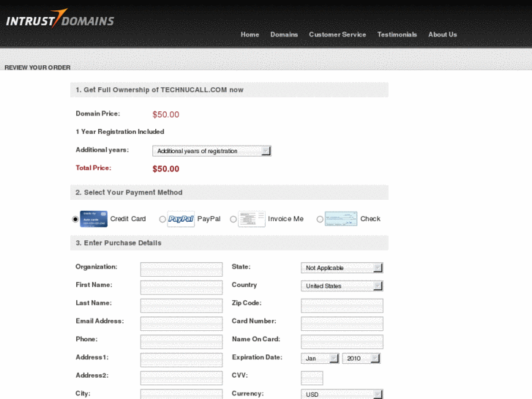Choose the PayPal radio button
The width and height of the screenshot is (532, 399).
point(162,219)
